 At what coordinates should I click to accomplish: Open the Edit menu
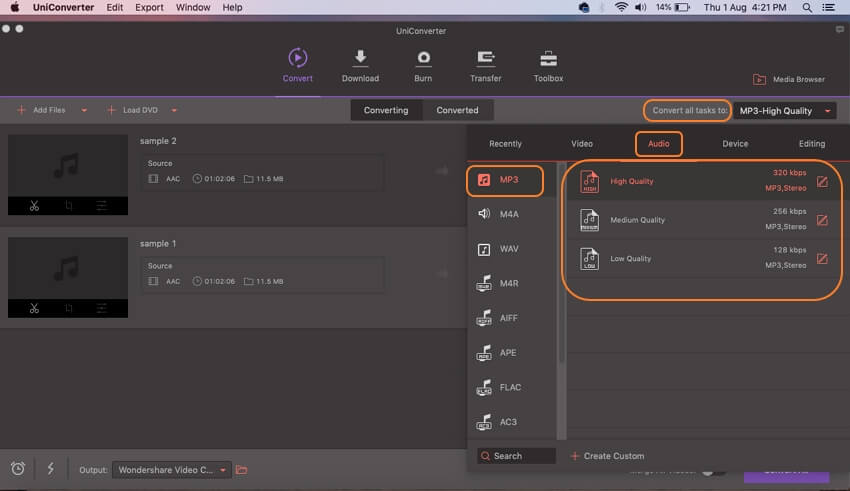(114, 8)
